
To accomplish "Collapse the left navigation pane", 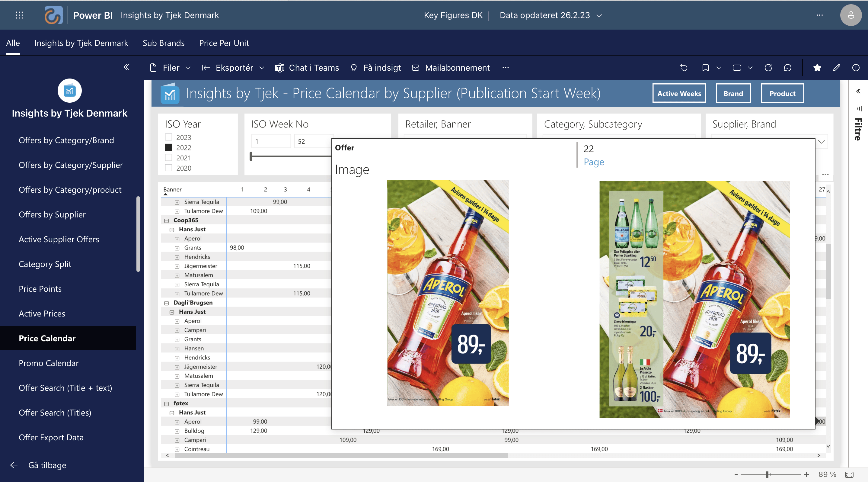I will [x=126, y=67].
